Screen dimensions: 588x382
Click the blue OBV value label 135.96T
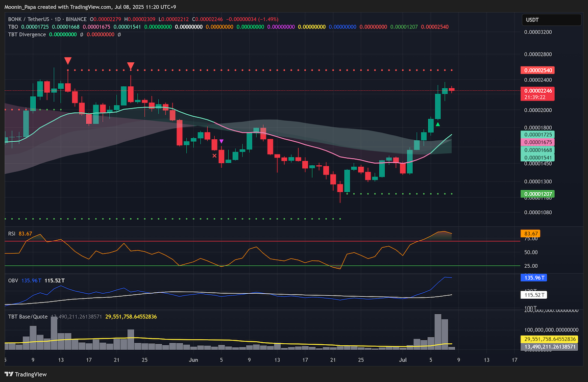(533, 278)
